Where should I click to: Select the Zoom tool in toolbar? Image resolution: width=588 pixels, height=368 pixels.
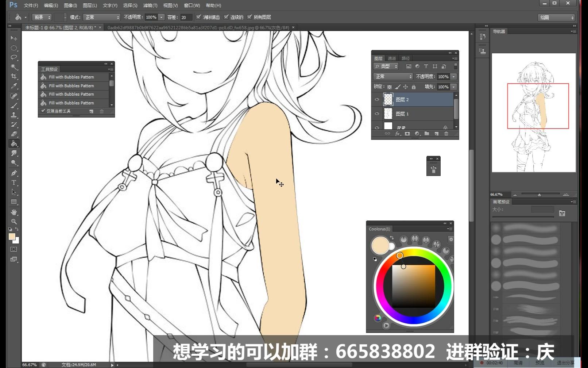14,221
